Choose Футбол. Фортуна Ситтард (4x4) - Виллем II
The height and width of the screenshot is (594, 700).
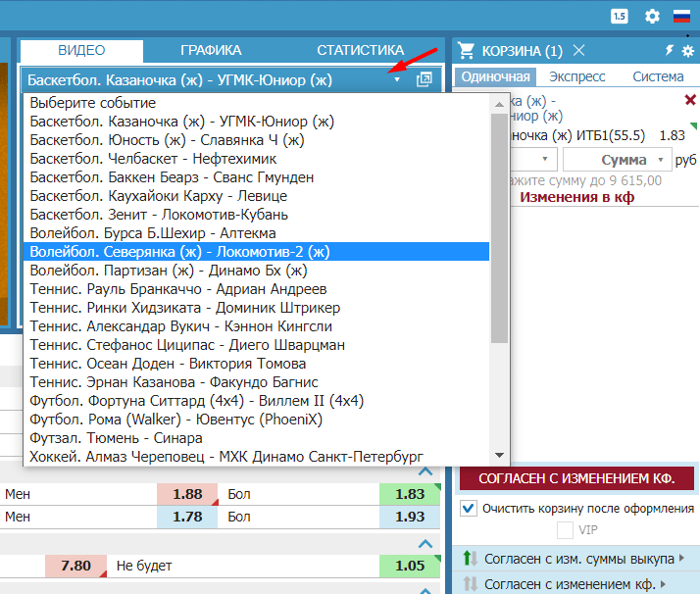pyautogui.click(x=256, y=401)
